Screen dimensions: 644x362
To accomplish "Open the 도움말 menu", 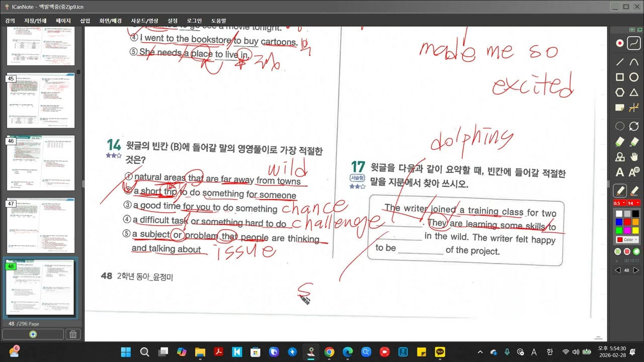I will pos(219,21).
